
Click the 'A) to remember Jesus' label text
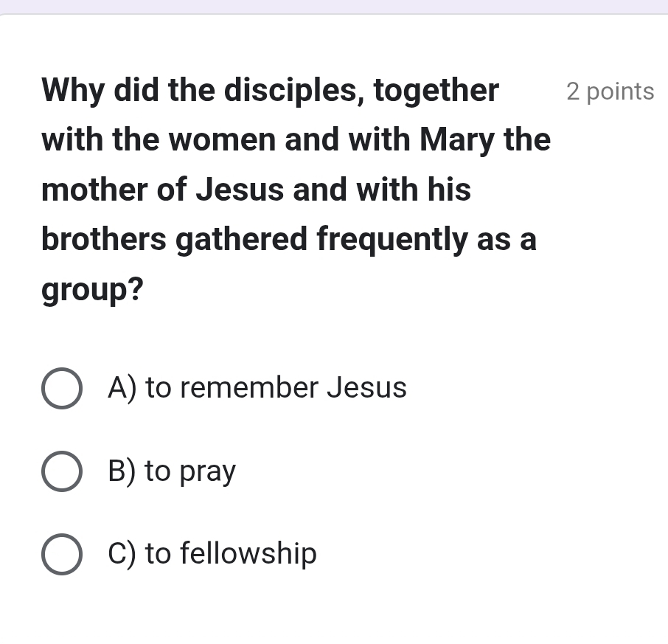[257, 387]
